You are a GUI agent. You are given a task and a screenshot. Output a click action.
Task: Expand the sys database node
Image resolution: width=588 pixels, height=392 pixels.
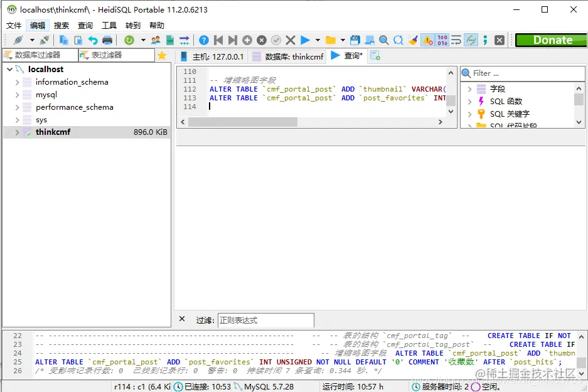click(x=17, y=120)
